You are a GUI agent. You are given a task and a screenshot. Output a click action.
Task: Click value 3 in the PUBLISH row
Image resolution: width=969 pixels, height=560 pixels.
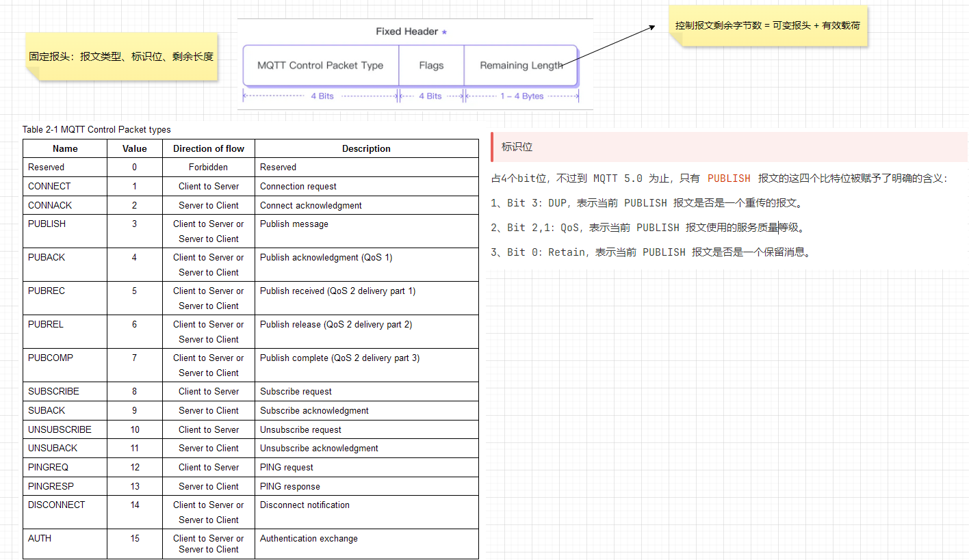(135, 224)
